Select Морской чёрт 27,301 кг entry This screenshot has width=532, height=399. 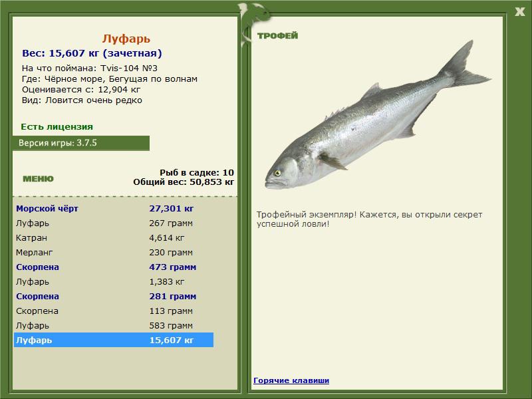(x=114, y=208)
